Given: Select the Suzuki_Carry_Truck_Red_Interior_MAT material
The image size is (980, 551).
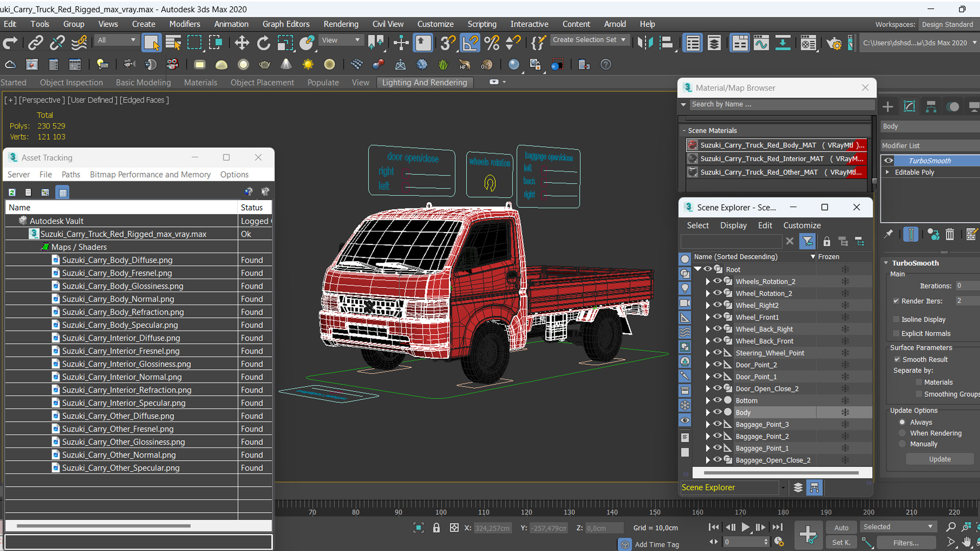Looking at the screenshot, I should pos(776,159).
